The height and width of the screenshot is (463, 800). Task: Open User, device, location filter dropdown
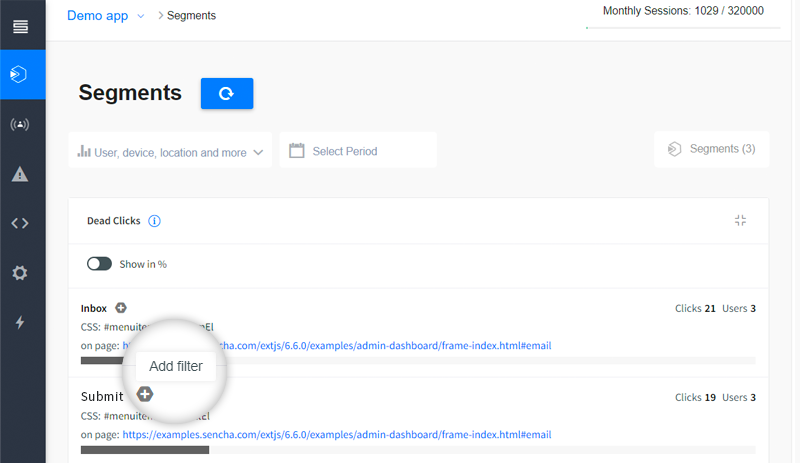tap(170, 152)
